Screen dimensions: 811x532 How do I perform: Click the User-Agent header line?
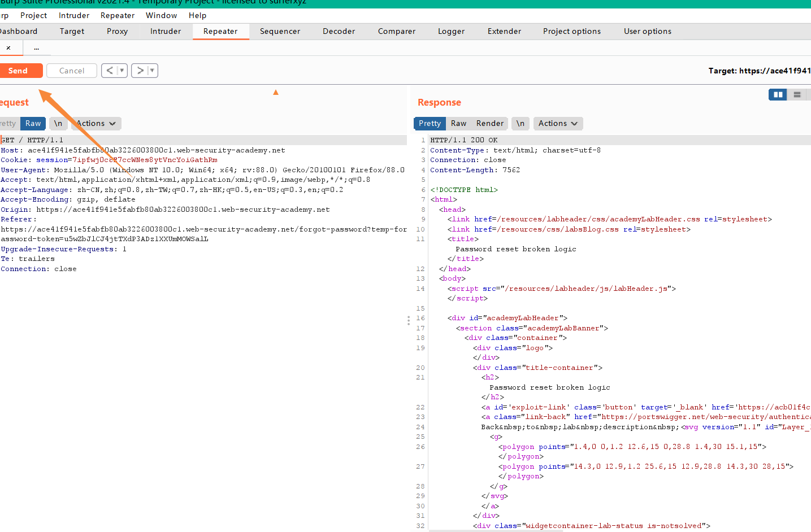202,169
